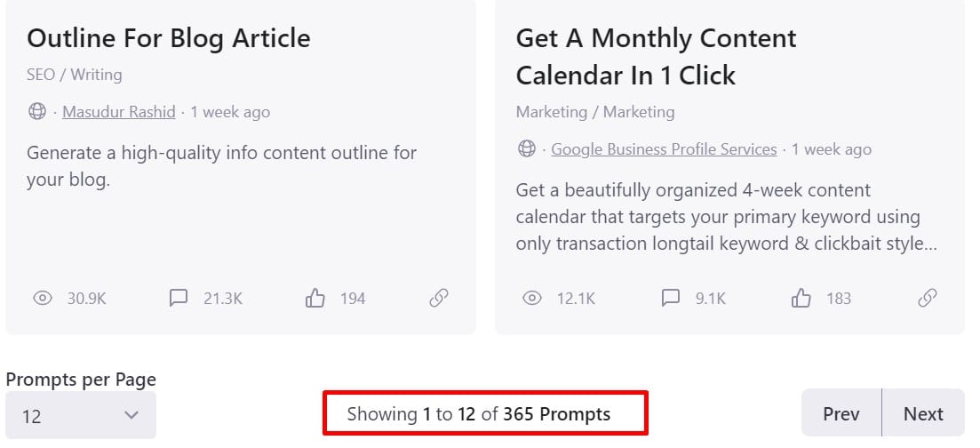Click the comments icon showing 21.3K
This screenshot has height=448, width=980.
[179, 298]
